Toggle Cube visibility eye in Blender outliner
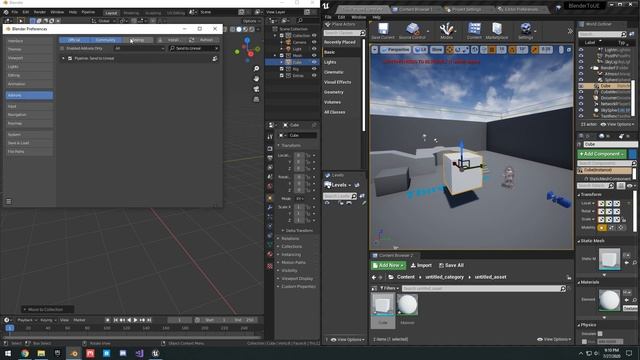Image resolution: width=640 pixels, height=360 pixels. point(314,62)
